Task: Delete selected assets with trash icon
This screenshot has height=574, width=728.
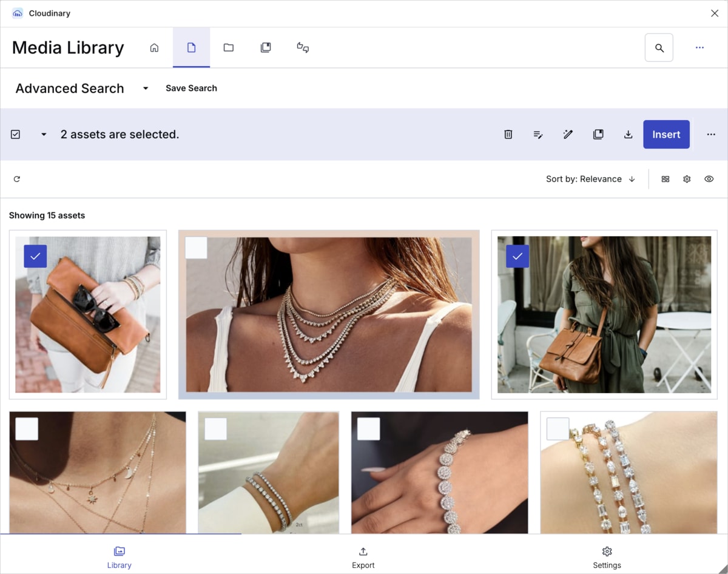Action: 508,135
